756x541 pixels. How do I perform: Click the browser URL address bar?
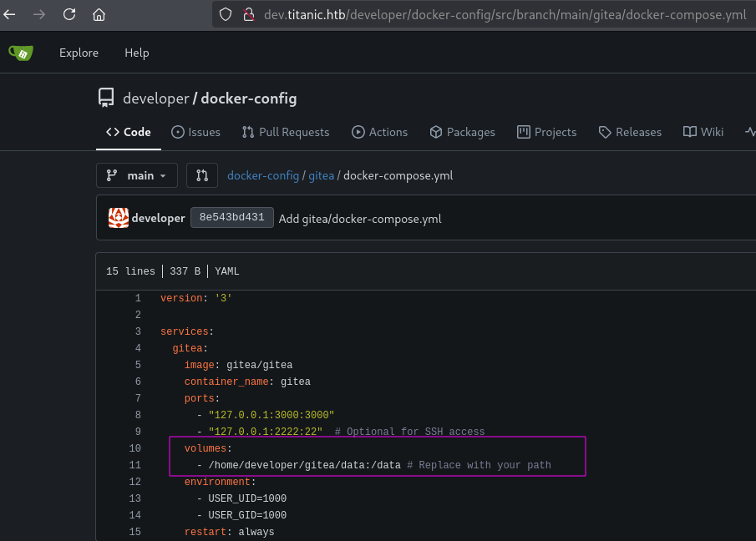(x=484, y=14)
